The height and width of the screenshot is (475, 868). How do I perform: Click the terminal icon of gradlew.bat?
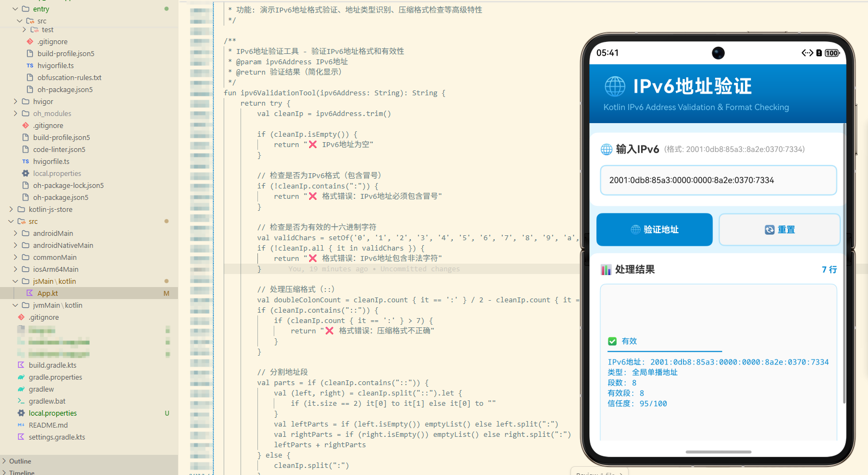click(x=21, y=401)
